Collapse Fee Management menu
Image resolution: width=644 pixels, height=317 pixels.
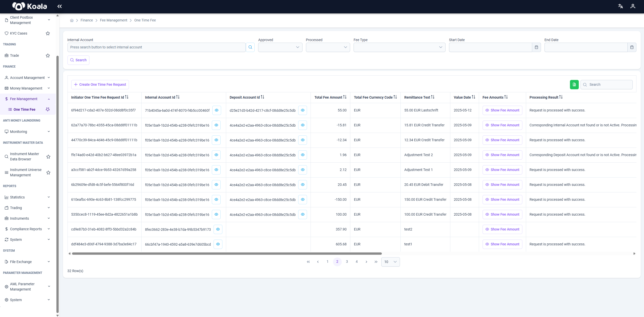pyautogui.click(x=28, y=99)
